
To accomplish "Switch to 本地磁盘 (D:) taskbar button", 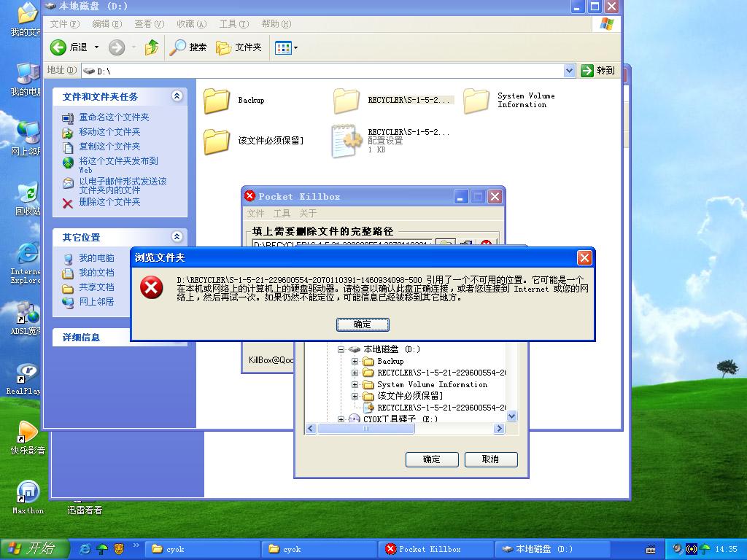I will (553, 549).
